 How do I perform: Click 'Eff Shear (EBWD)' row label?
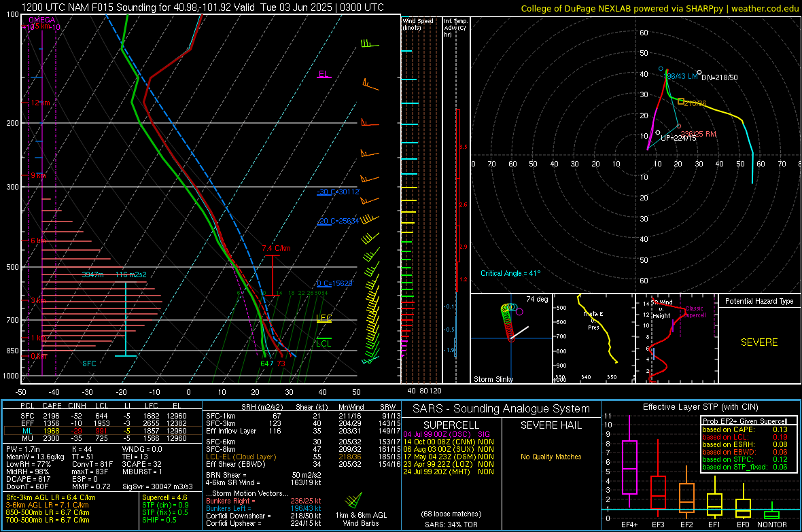coord(236,465)
